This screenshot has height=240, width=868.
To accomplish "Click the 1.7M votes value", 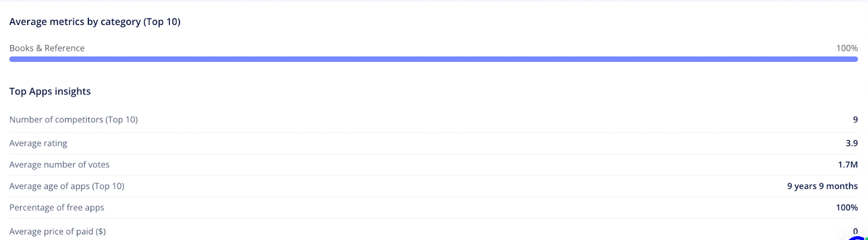I will coord(847,165).
